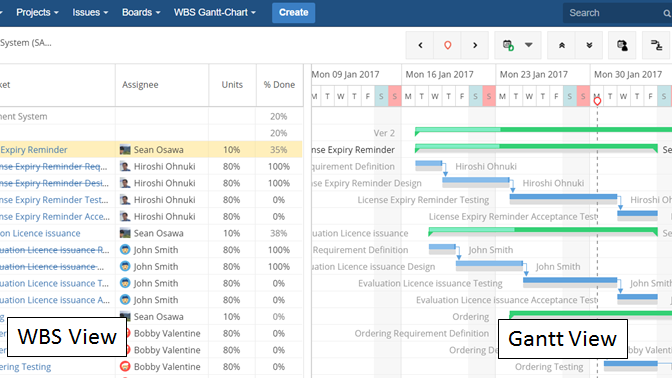
Task: Click the resource assignment icon
Action: point(622,45)
